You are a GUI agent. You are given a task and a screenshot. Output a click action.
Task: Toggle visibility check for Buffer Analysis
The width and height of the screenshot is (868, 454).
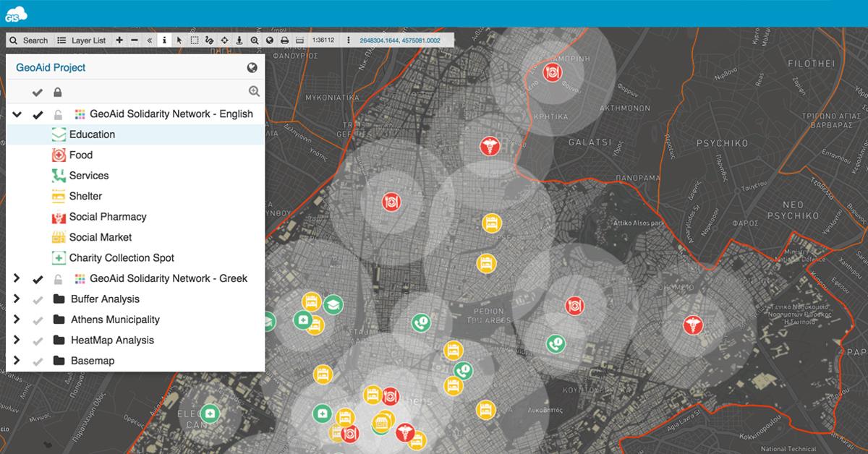[x=38, y=299]
